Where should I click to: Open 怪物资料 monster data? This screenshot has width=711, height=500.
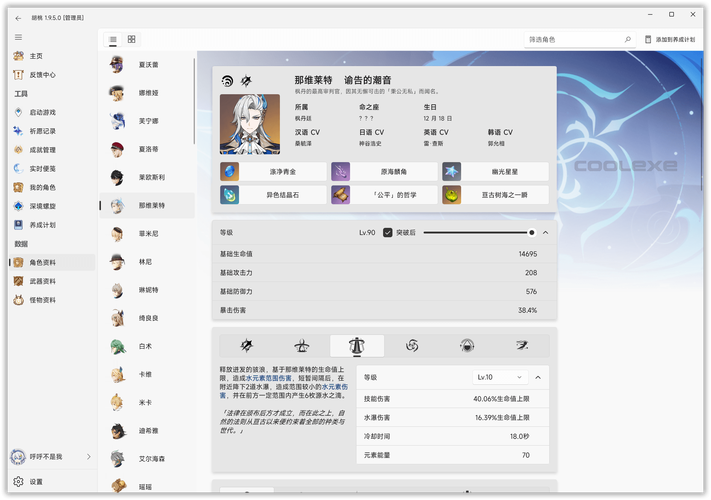click(x=52, y=300)
